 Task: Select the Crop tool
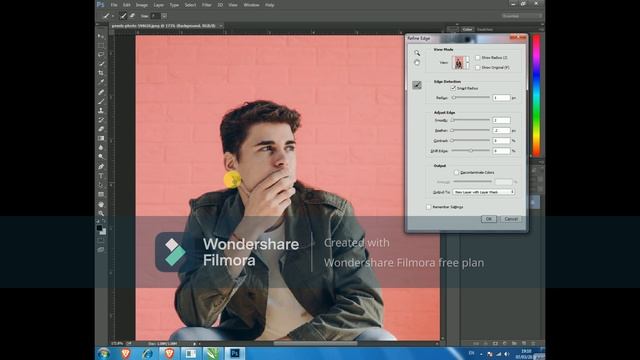(101, 73)
